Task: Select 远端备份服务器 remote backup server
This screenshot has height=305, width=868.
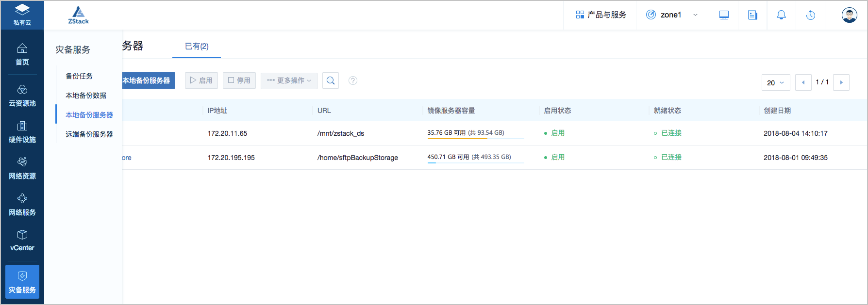Action: 89,134
